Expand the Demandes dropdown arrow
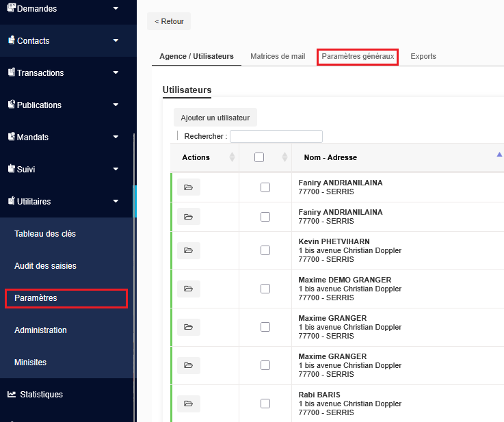The width and height of the screenshot is (504, 422). coord(116,8)
